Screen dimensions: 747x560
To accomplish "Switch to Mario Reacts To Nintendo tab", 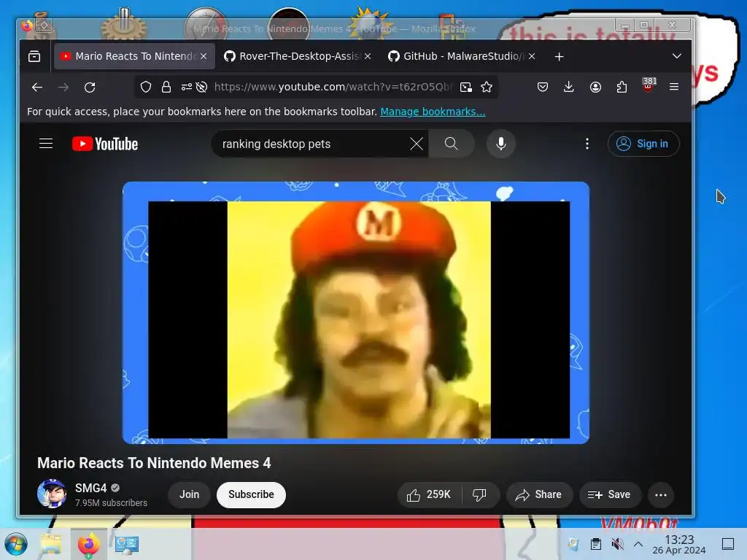I will (x=134, y=56).
